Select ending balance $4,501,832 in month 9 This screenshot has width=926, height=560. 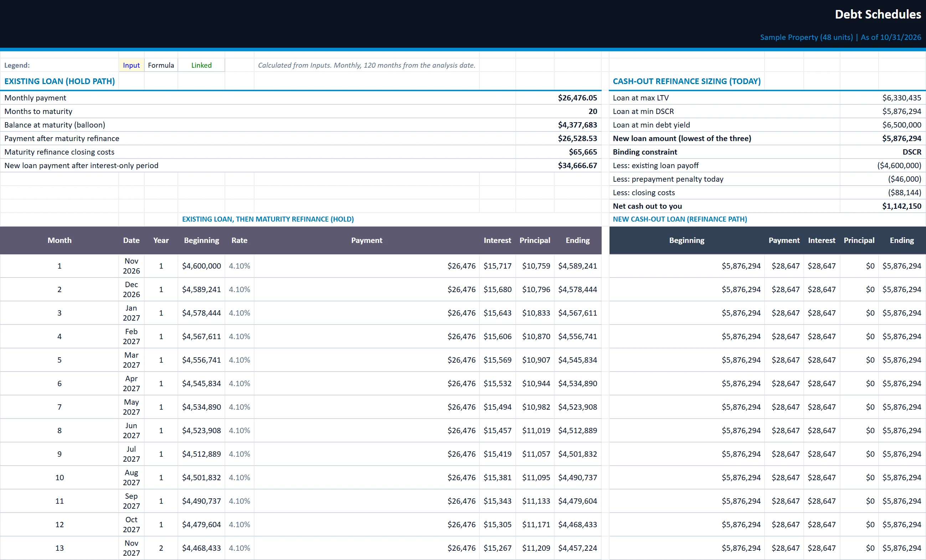click(x=578, y=454)
